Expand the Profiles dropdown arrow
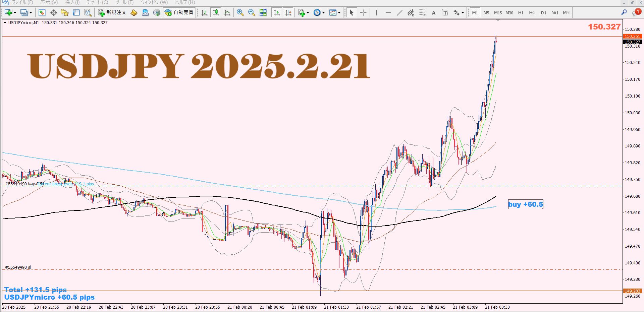 (x=31, y=13)
